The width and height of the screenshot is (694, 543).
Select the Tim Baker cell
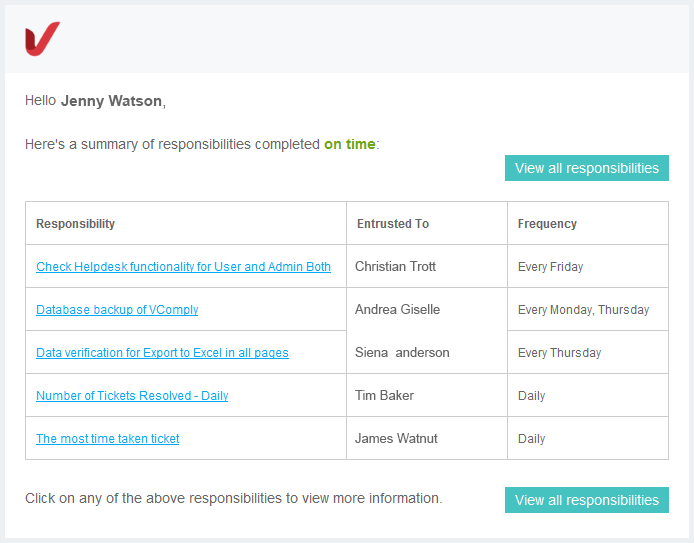click(x=427, y=395)
